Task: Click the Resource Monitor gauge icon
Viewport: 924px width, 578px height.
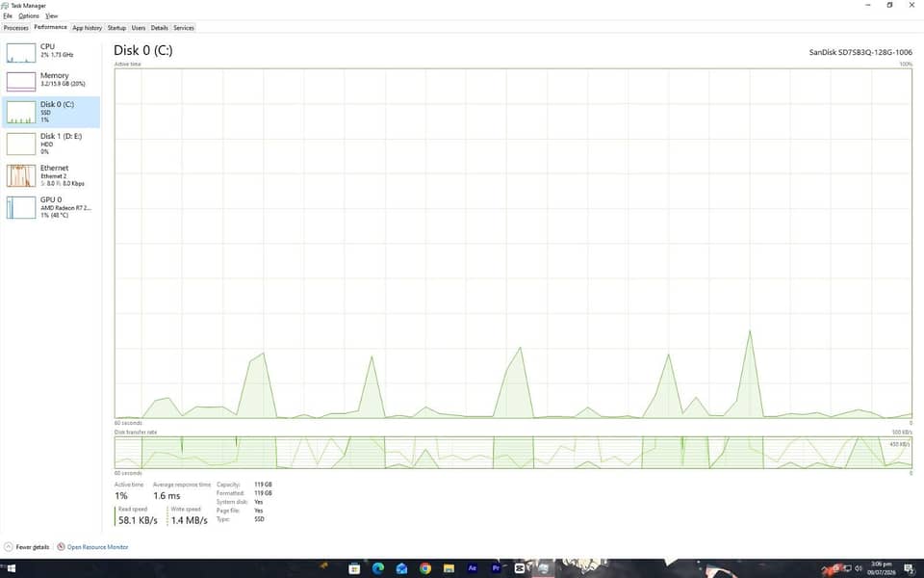Action: (61, 547)
